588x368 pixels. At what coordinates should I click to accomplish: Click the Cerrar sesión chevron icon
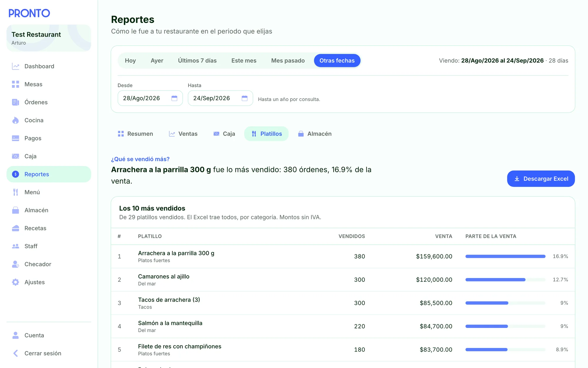[x=16, y=353]
